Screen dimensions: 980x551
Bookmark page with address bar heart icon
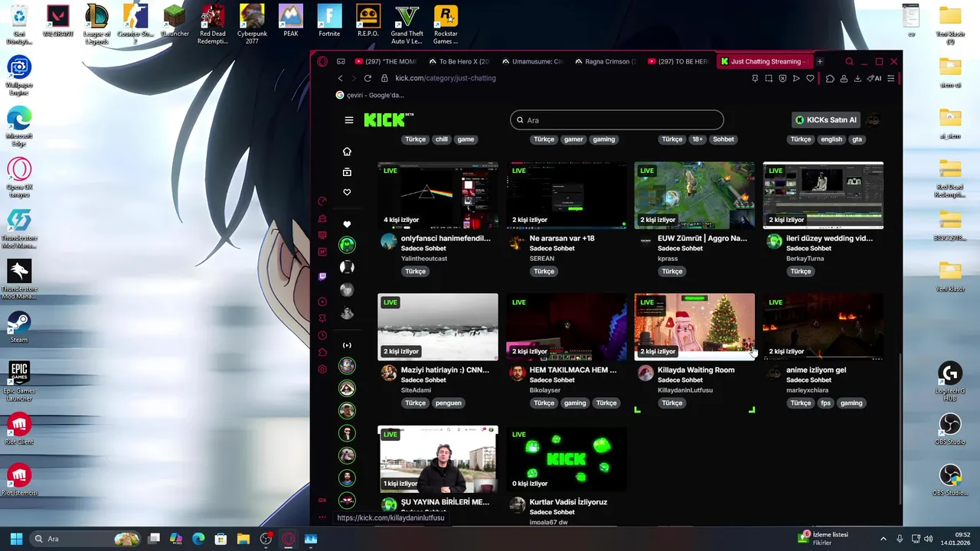tap(810, 78)
